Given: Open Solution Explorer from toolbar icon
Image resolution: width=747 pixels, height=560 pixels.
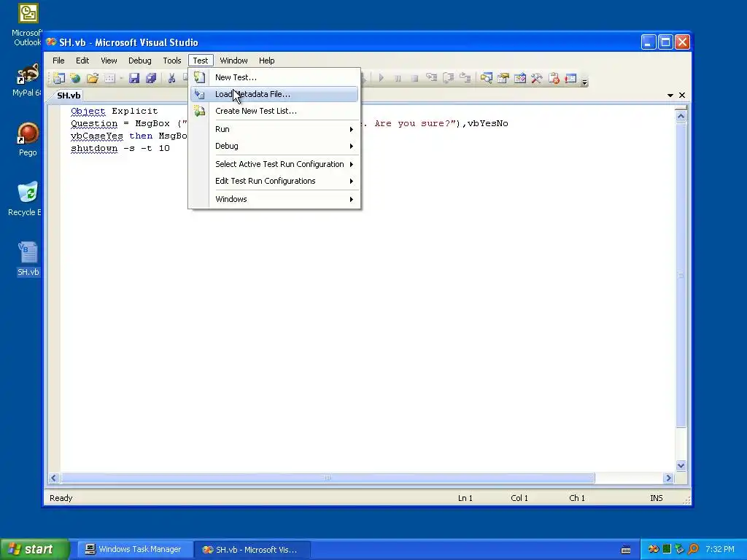Looking at the screenshot, I should [487, 78].
